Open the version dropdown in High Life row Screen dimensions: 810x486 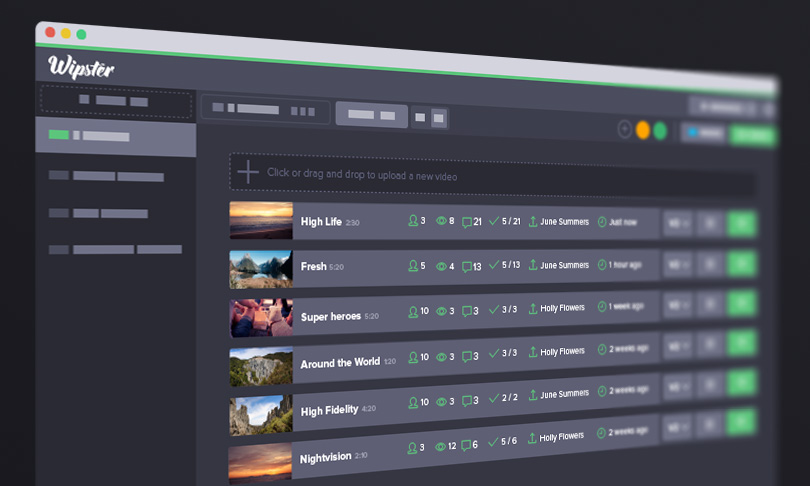point(678,224)
